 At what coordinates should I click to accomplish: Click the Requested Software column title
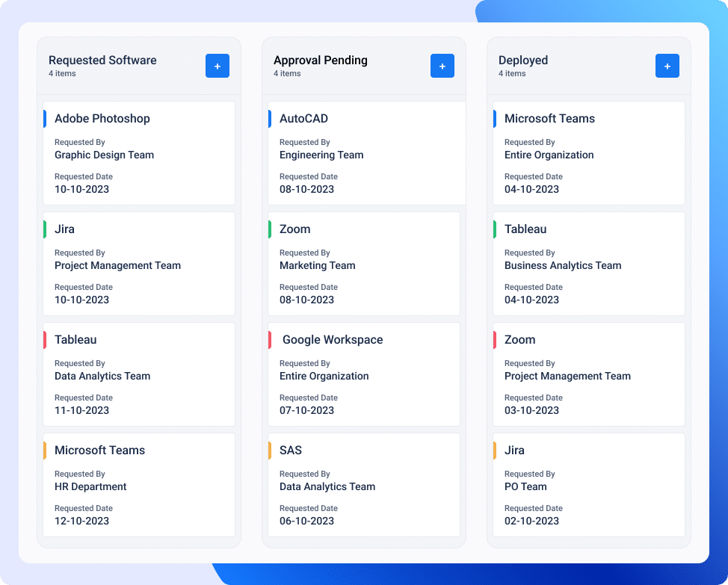tap(102, 61)
